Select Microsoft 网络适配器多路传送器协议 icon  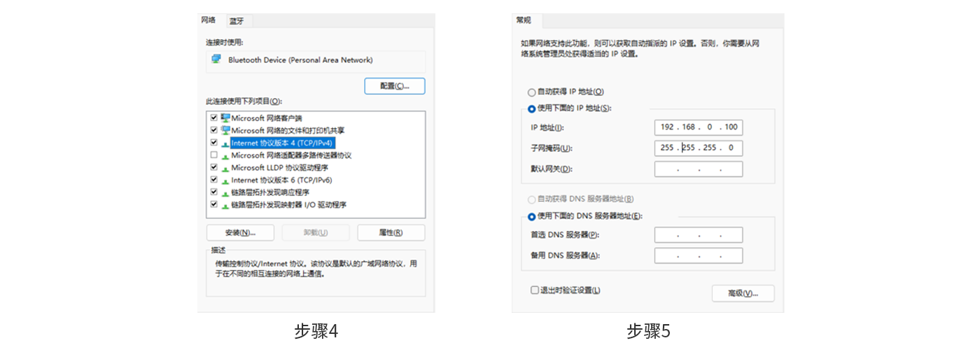(225, 155)
